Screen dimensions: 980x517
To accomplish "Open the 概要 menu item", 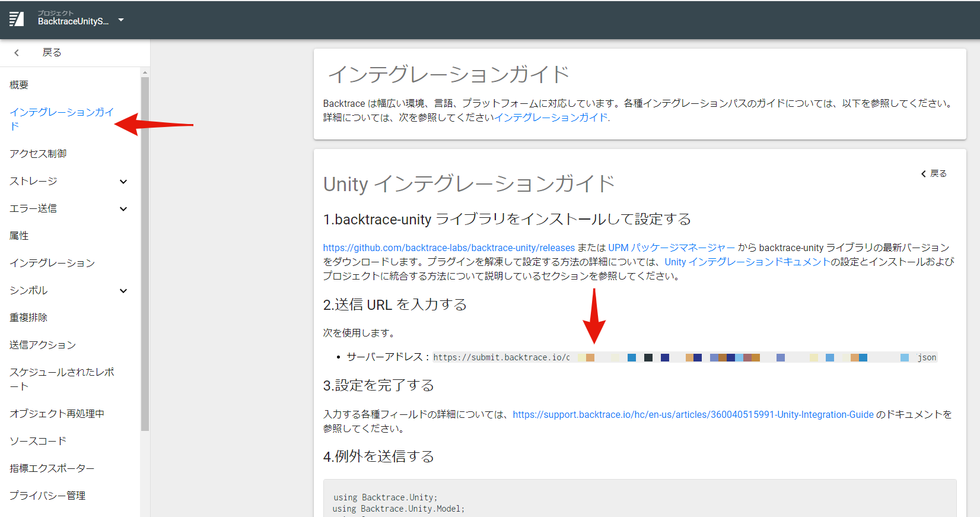I will point(19,85).
